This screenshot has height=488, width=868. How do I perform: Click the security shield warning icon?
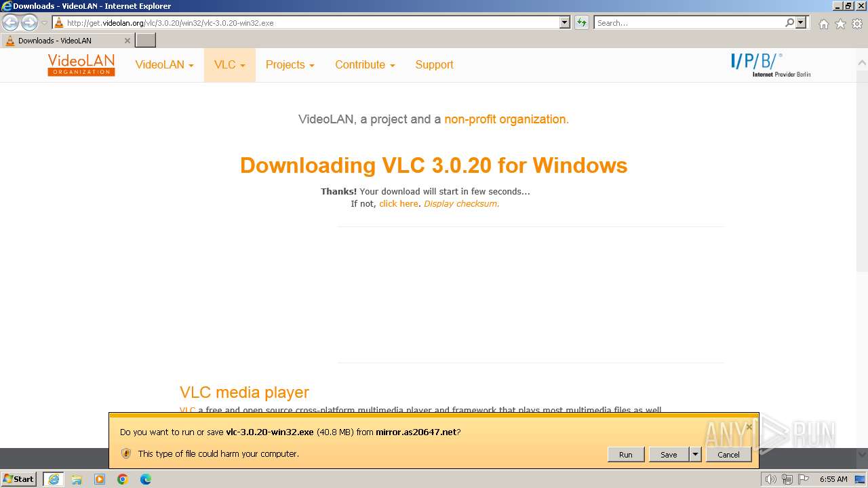125,453
